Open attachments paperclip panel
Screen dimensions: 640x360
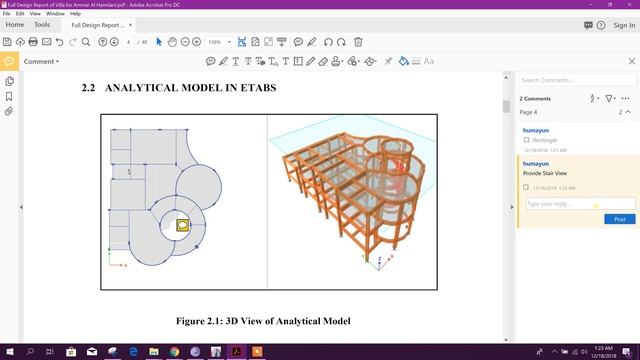[9, 111]
